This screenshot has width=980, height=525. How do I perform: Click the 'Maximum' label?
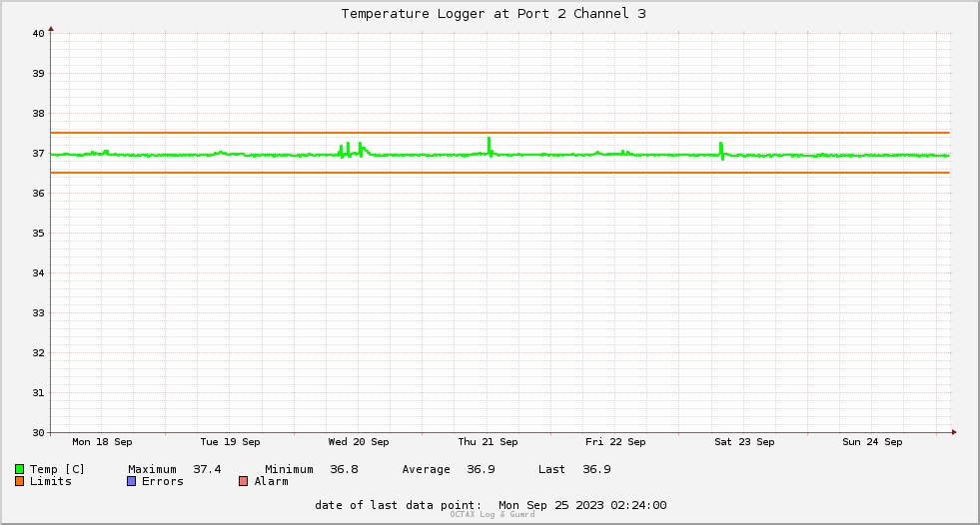[x=153, y=469]
